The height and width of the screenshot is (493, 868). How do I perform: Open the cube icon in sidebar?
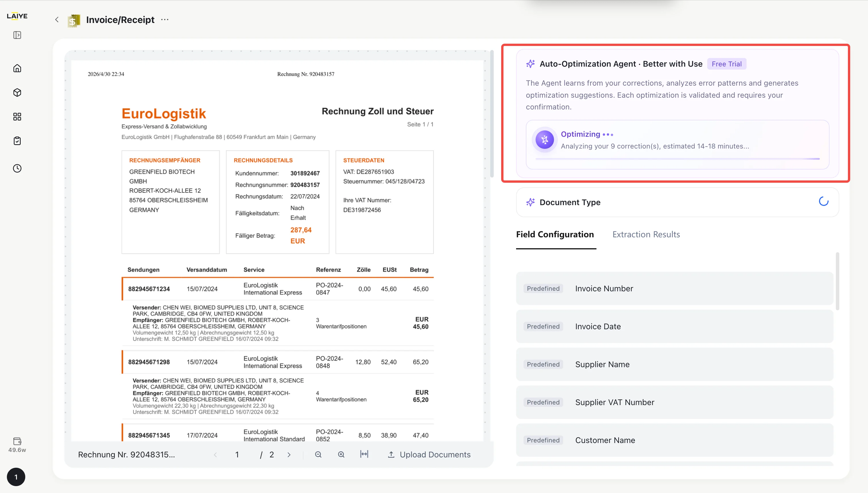[x=17, y=93]
